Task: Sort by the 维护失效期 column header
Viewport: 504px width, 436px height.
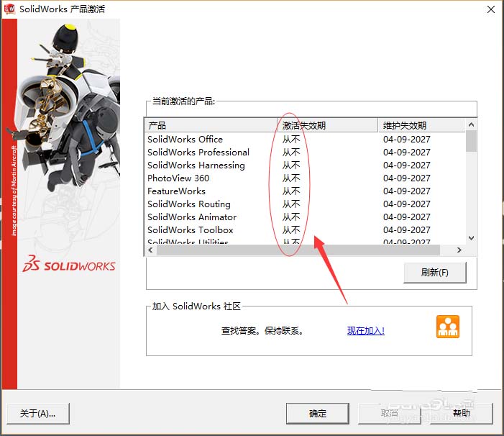Action: [421, 125]
